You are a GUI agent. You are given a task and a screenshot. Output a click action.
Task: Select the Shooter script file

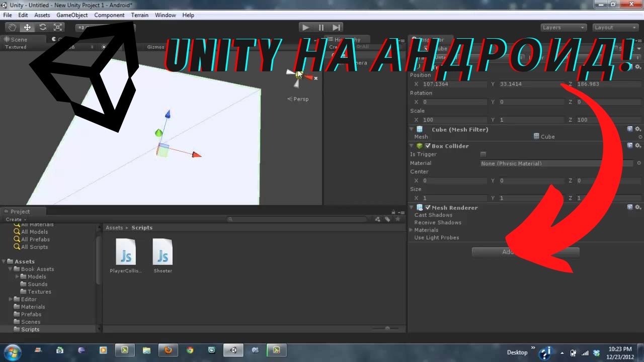click(x=163, y=255)
